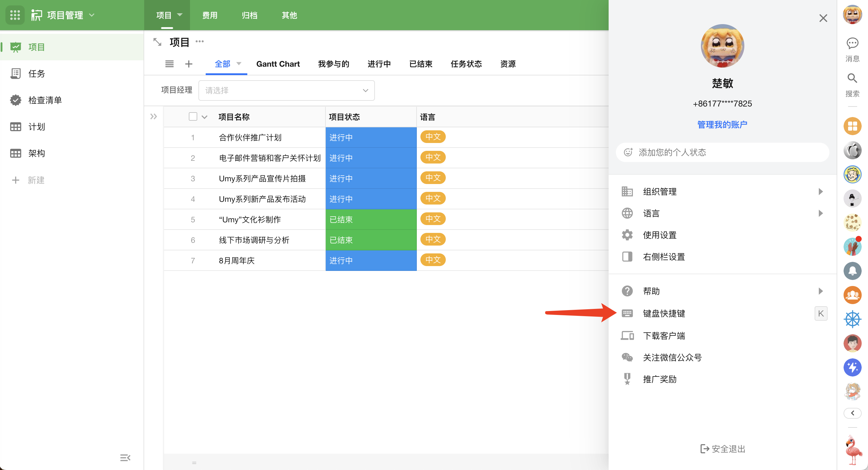The height and width of the screenshot is (470, 868).
Task: Click the 管理我的账户 link
Action: pos(722,125)
